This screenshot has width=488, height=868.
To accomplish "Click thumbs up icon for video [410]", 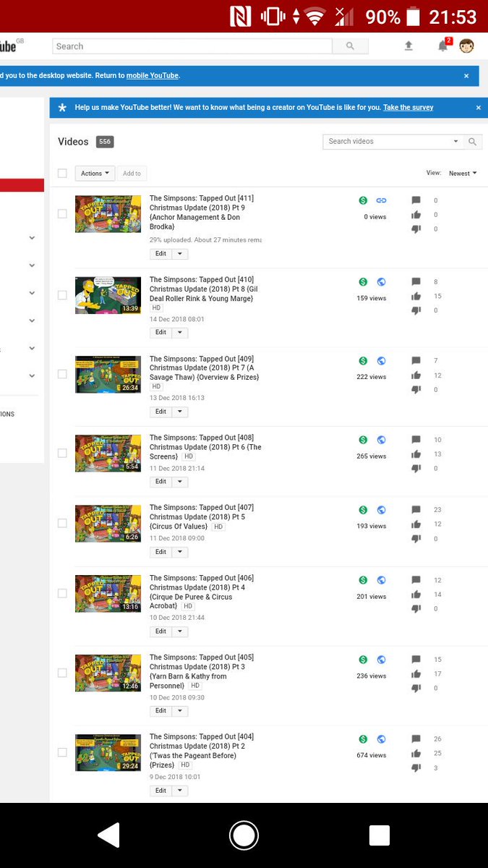I will [416, 296].
